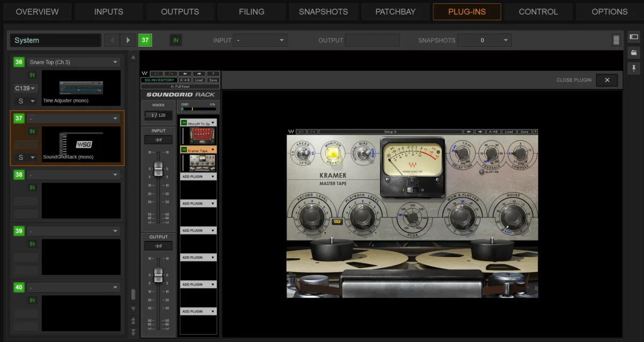Click the green rack number 37 badge in header

[x=145, y=40]
